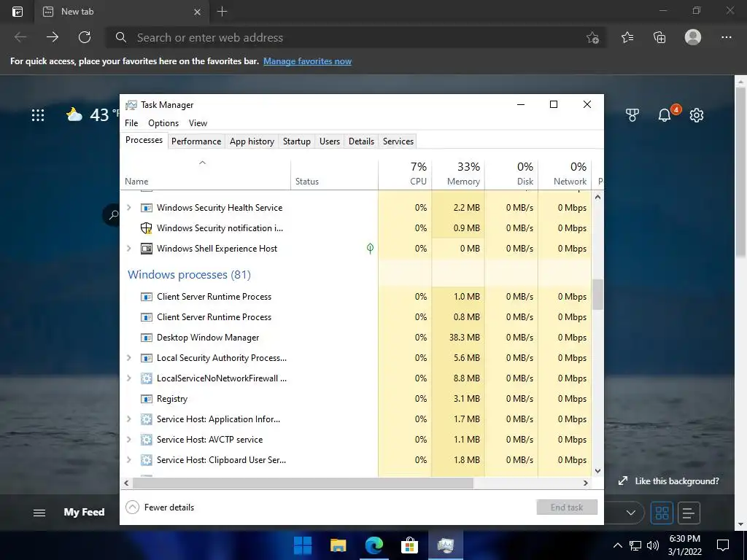Open the apps grid launcher icon
747x560 pixels.
pyautogui.click(x=38, y=114)
